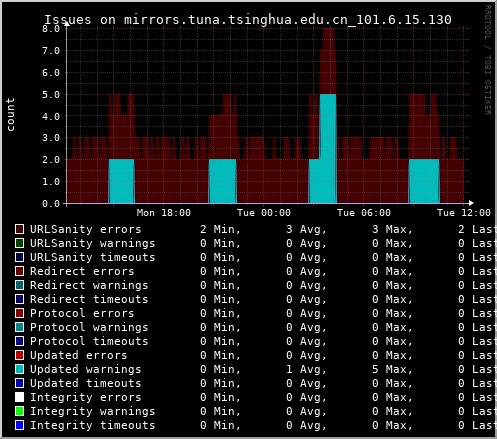Click the Updated warnings cyan swatch
Viewport: 497px width, 439px height.
point(19,369)
